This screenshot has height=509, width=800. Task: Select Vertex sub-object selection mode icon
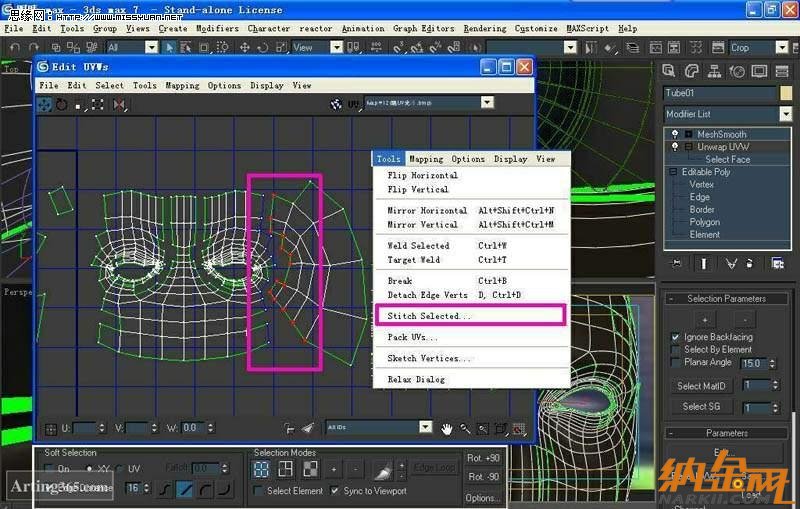tap(261, 469)
